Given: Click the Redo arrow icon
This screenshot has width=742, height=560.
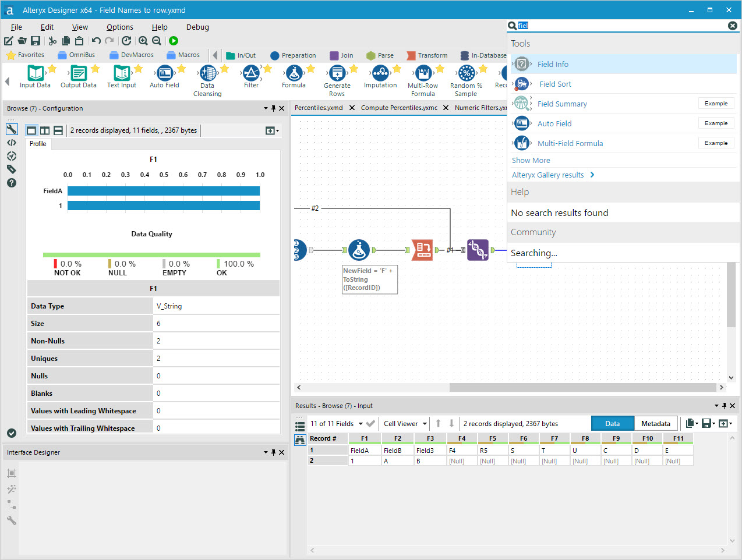Looking at the screenshot, I should point(109,41).
